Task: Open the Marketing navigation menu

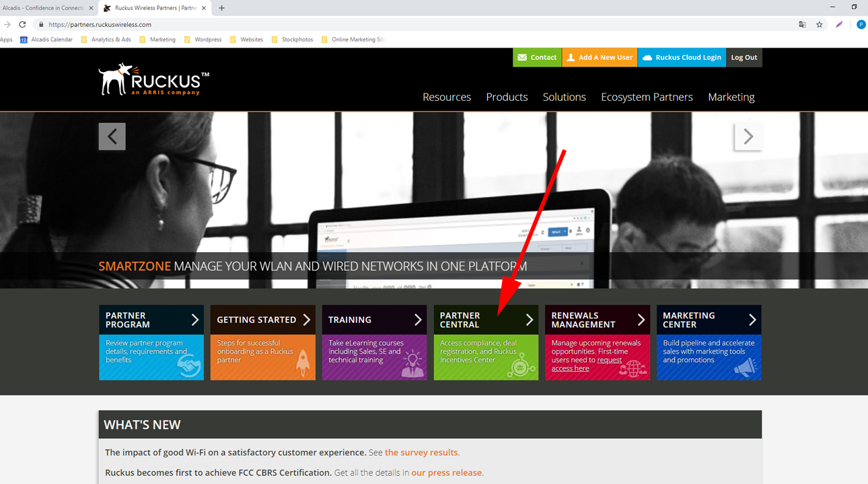Action: [731, 97]
